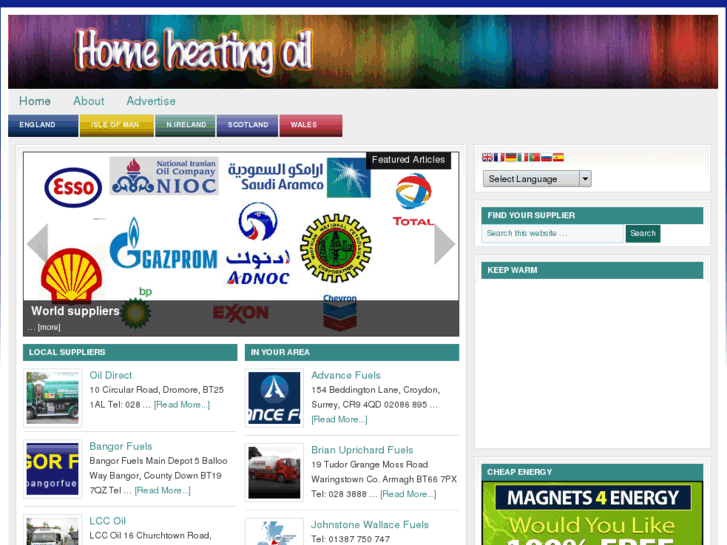This screenshot has height=545, width=727.
Task: Choose the German flag icon
Action: click(511, 157)
